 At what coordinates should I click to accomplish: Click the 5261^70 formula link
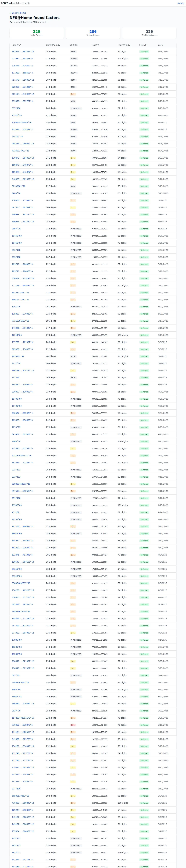point(16,307)
